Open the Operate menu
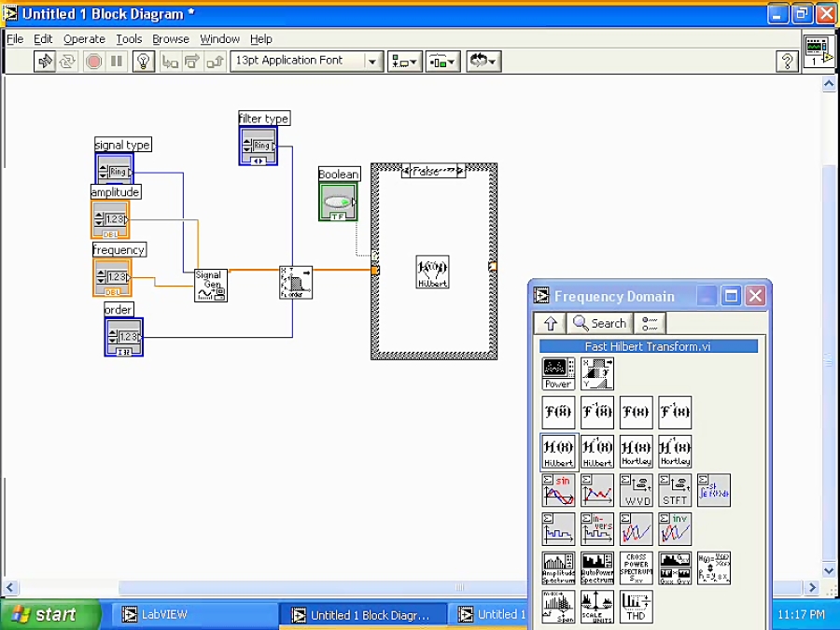The height and width of the screenshot is (630, 840). (x=84, y=39)
